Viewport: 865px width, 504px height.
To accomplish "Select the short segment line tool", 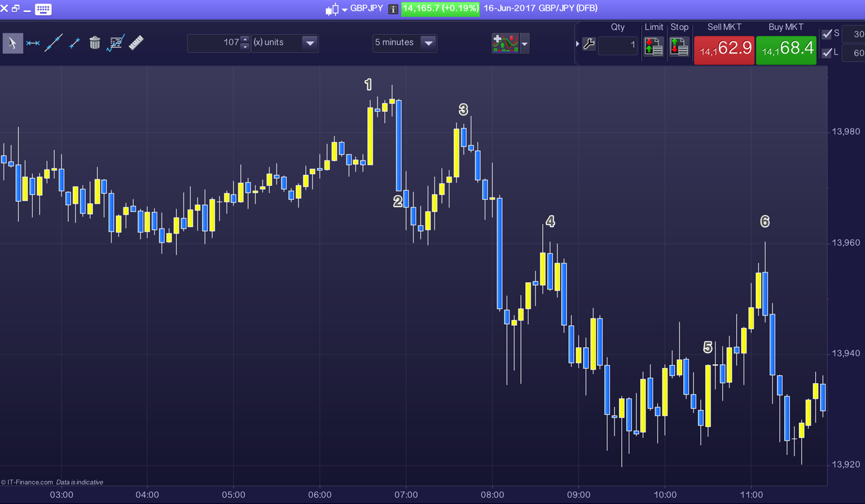I will (x=74, y=43).
